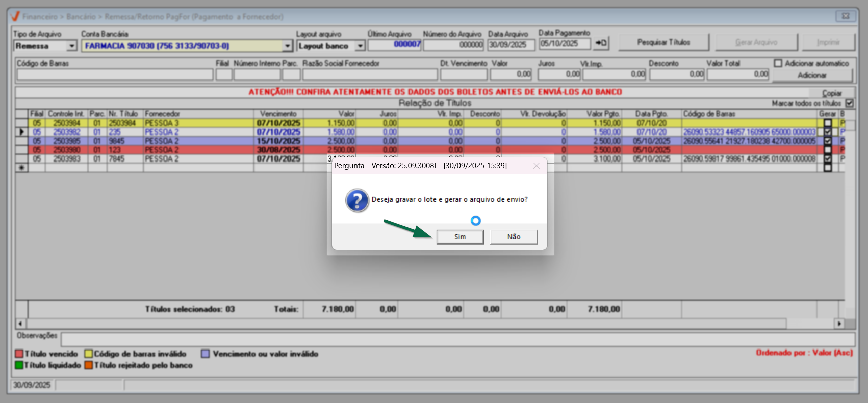Enable the Adicionar automatico checkbox
The height and width of the screenshot is (403, 868).
click(x=778, y=63)
